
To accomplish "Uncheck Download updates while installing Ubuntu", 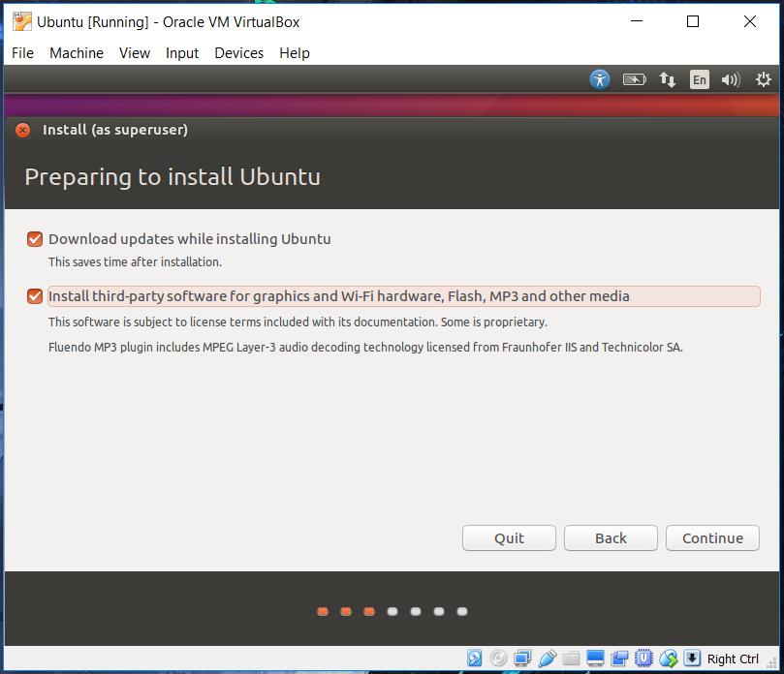I will tap(35, 239).
